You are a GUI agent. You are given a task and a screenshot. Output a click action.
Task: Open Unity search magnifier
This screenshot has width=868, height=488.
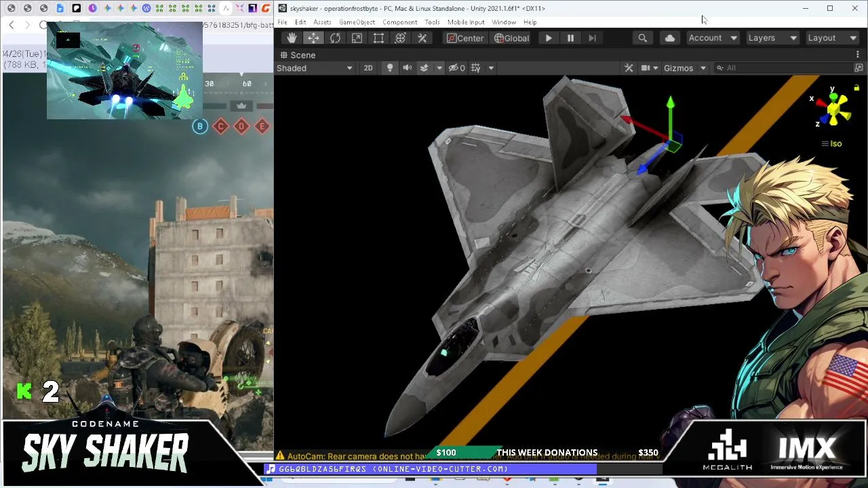pos(642,38)
